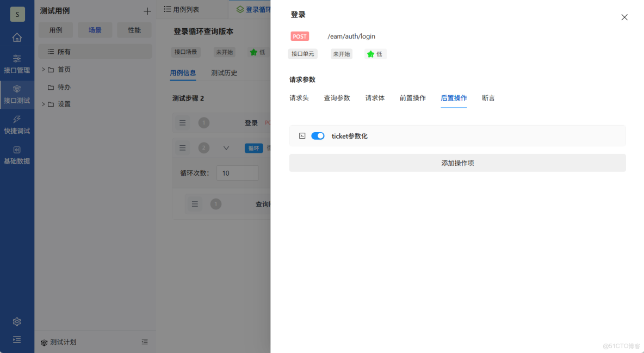Click the 测试计划 icon at bottom left
This screenshot has width=644, height=353.
coord(44,342)
